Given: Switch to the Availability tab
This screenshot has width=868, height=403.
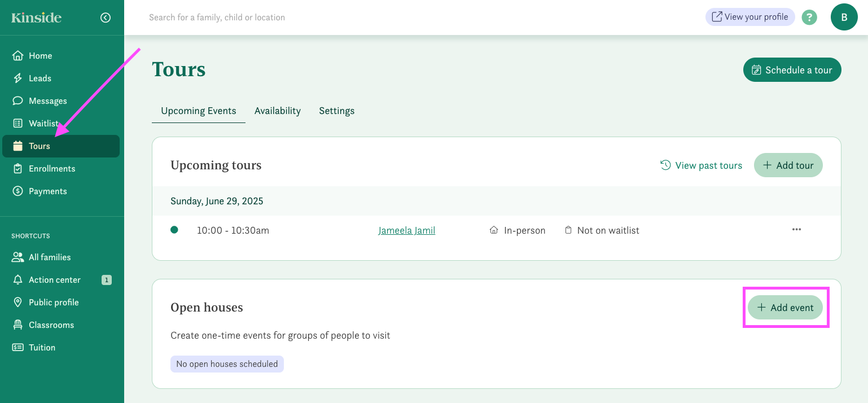Looking at the screenshot, I should [x=278, y=111].
